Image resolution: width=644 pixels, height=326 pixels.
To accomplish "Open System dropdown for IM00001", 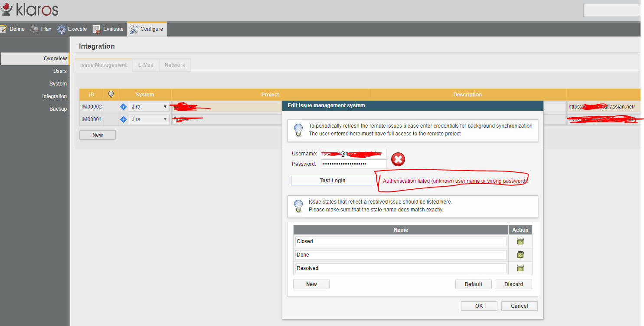I will (x=149, y=119).
